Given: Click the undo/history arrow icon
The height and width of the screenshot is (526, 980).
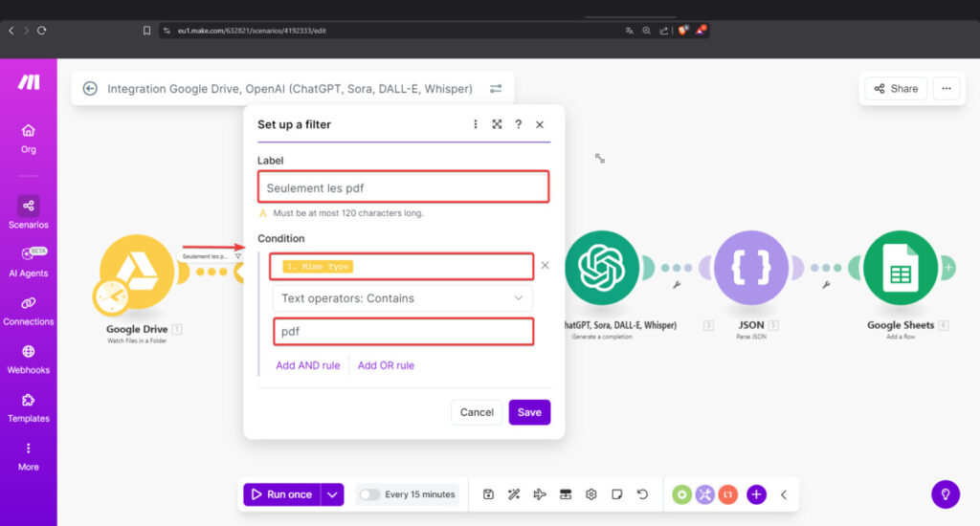Looking at the screenshot, I should click(x=642, y=494).
